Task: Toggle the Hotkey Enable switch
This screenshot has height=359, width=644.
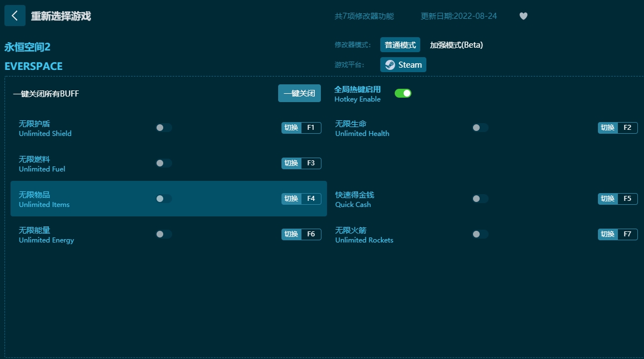Action: (403, 94)
